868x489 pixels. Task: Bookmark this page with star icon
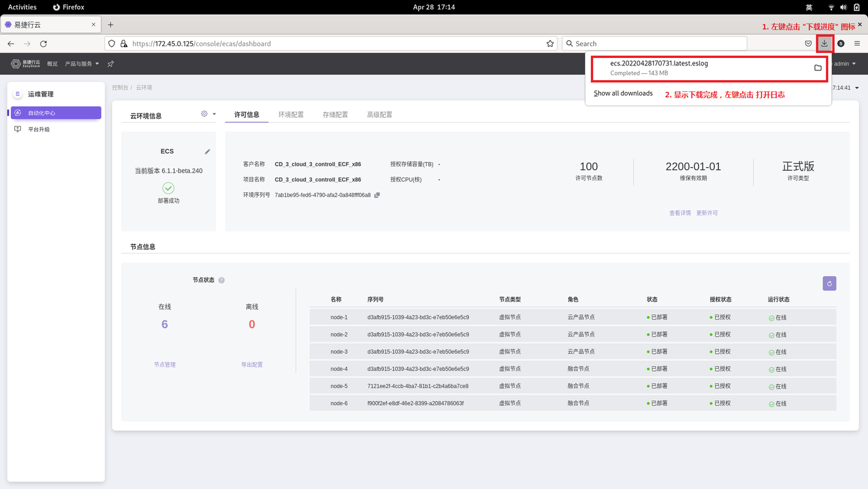[x=550, y=44]
